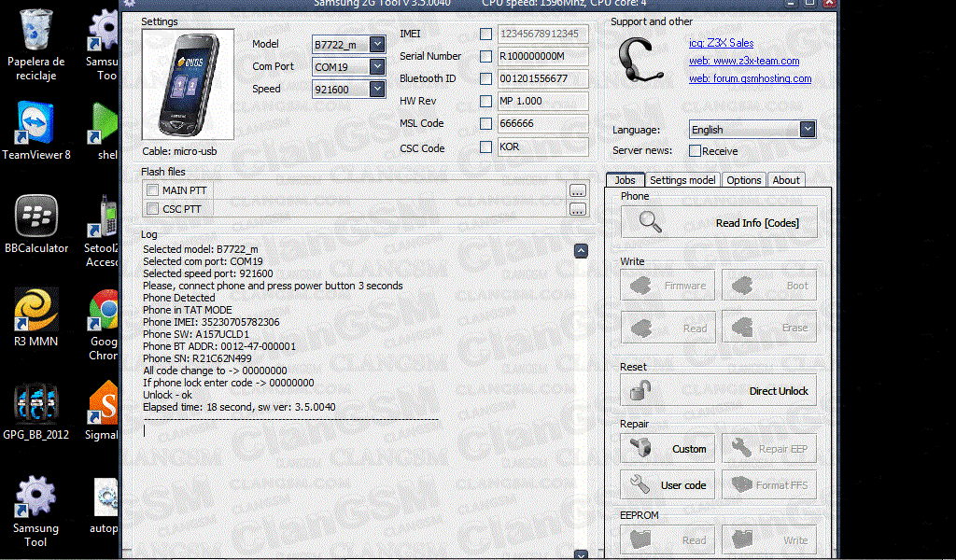Screen dimensions: 956x560
Task: Open BBCalculator desktop icon
Action: (x=36, y=224)
